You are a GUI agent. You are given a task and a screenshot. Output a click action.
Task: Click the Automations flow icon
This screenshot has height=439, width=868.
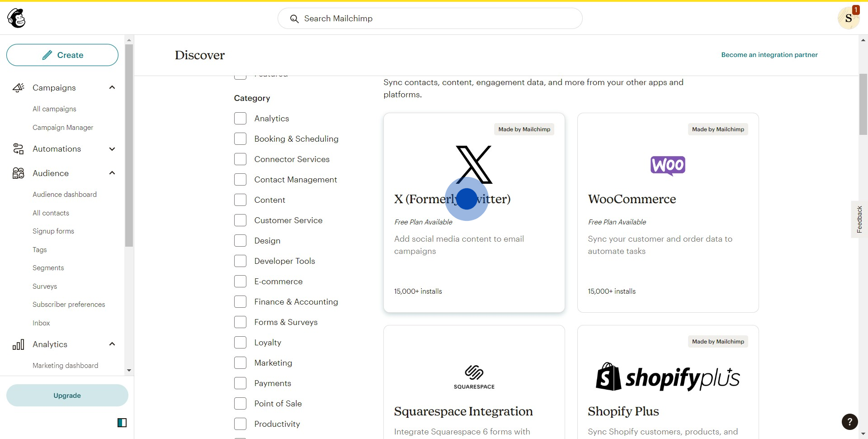[18, 149]
